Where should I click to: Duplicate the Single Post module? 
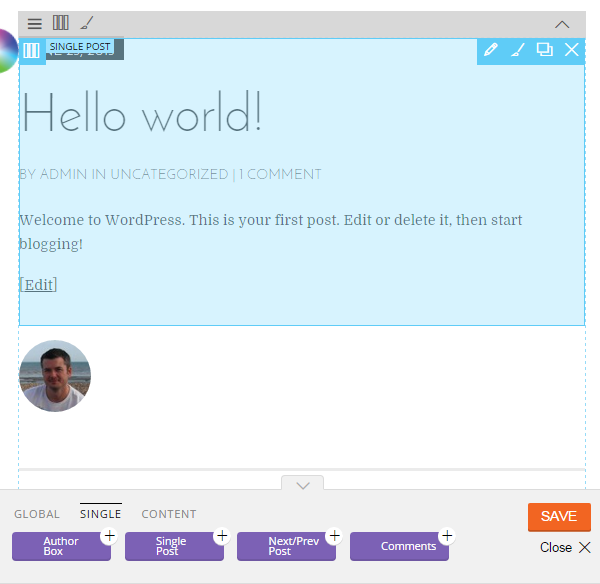[x=545, y=50]
